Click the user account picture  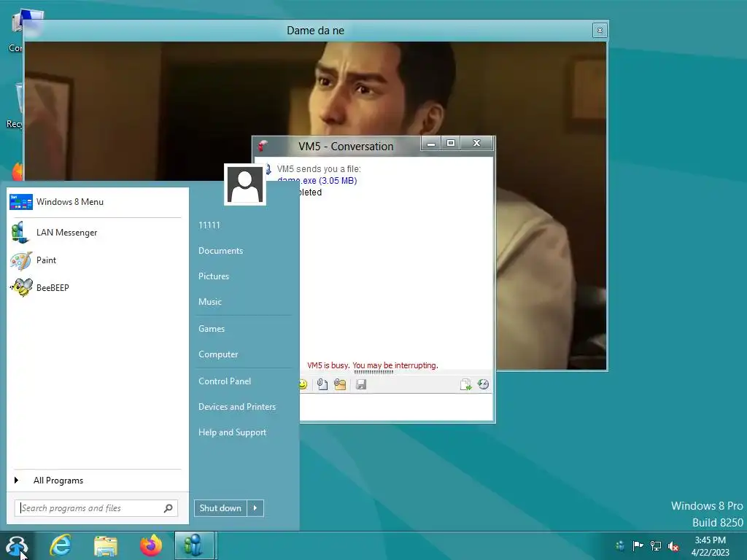(245, 184)
